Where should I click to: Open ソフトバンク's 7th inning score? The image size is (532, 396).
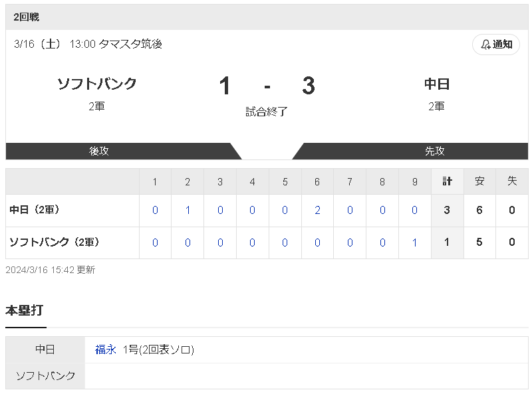click(350, 243)
